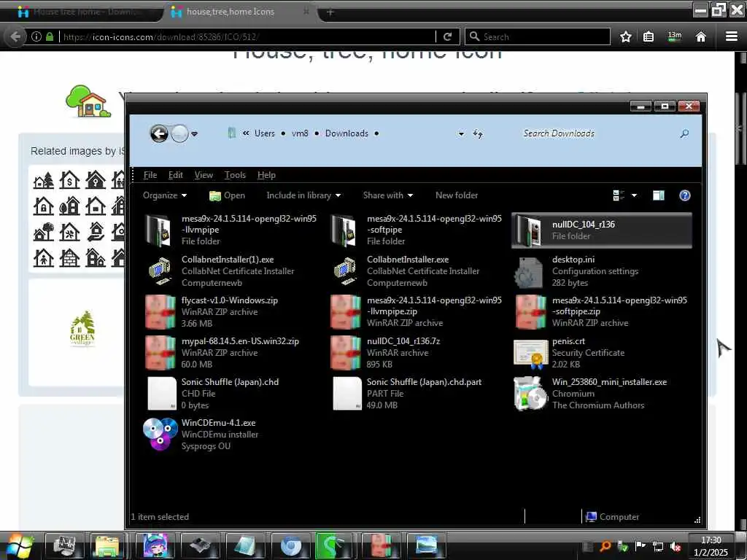Select mesa9x llvmpipe.zip archive icon
This screenshot has width=747, height=560.
345,312
